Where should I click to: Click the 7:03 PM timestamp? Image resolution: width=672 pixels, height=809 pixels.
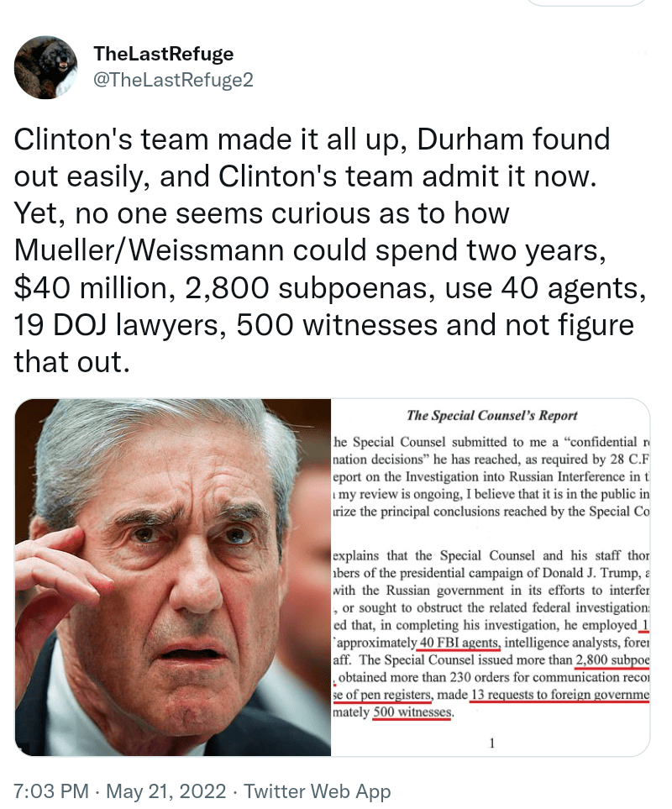point(51,791)
